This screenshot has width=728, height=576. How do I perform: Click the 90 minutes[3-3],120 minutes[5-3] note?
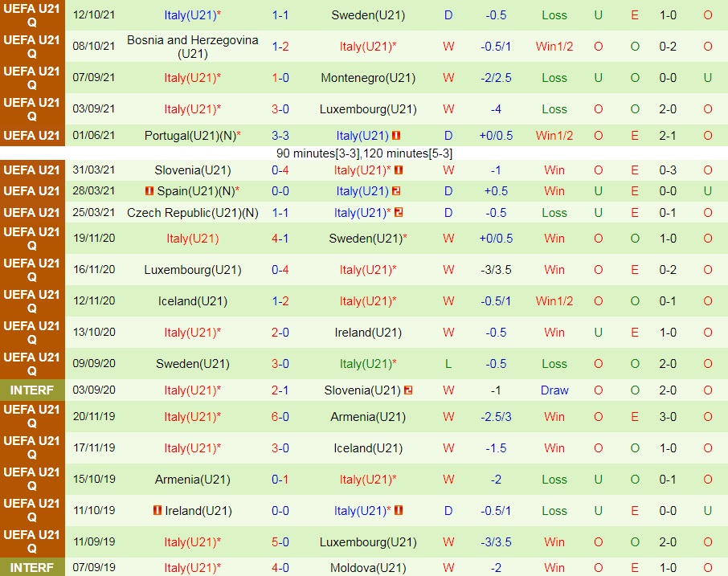[365, 153]
